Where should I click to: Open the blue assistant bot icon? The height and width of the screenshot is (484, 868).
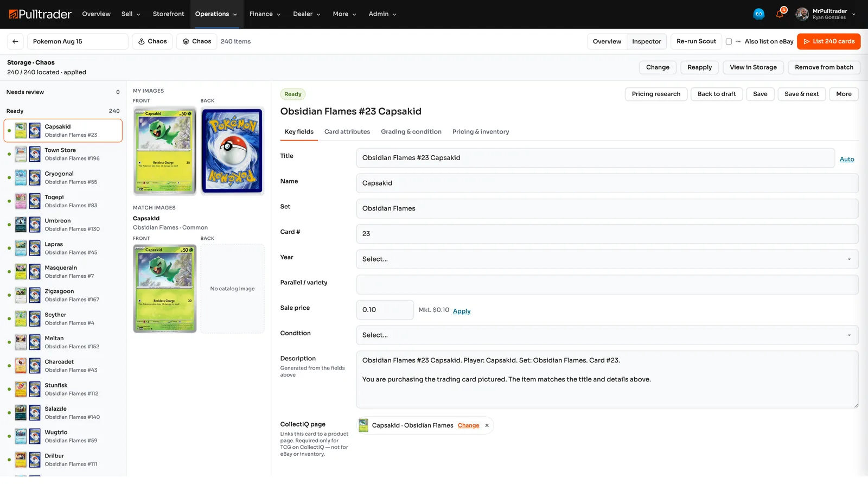tap(759, 14)
